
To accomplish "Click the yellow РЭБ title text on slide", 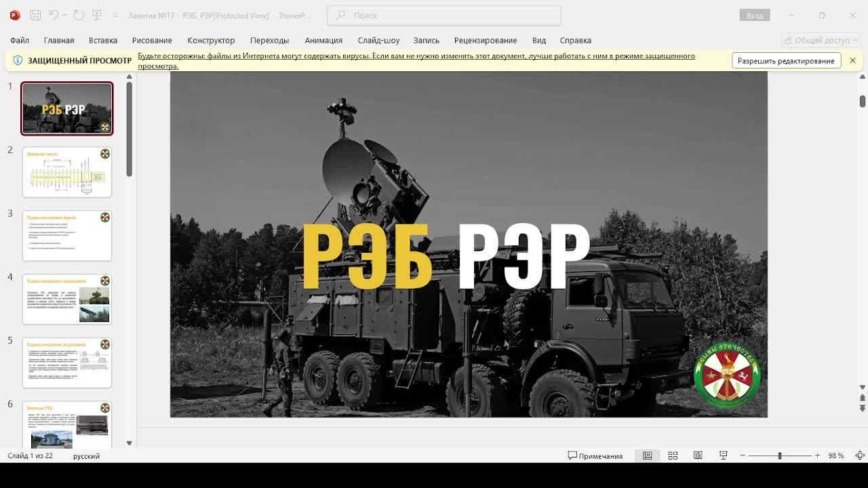I will pos(367,256).
